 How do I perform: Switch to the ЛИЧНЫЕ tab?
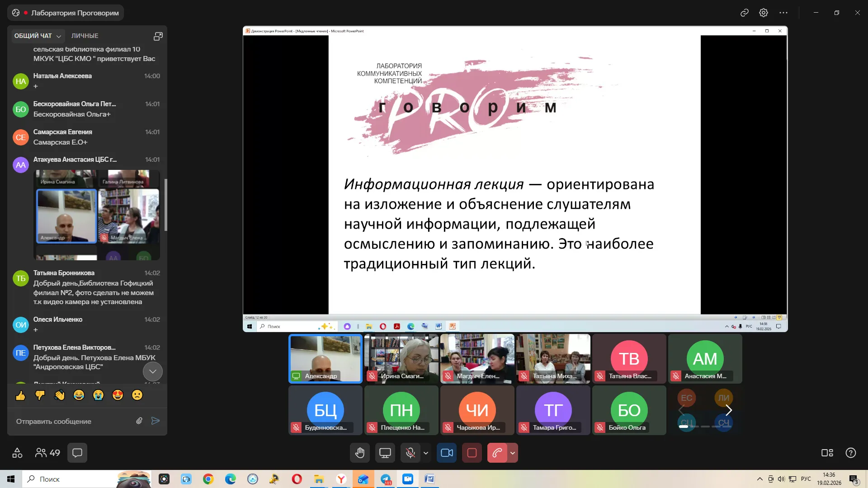point(85,36)
